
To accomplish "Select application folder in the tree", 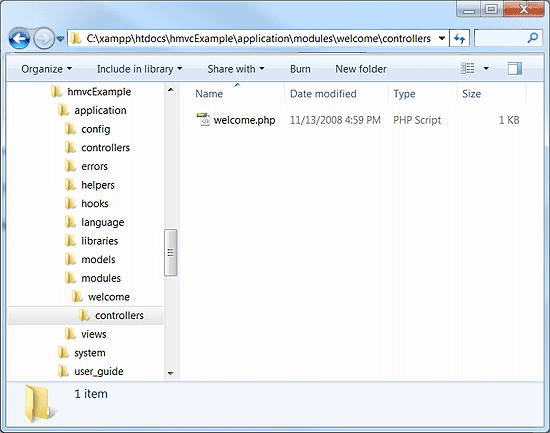I will pos(100,111).
